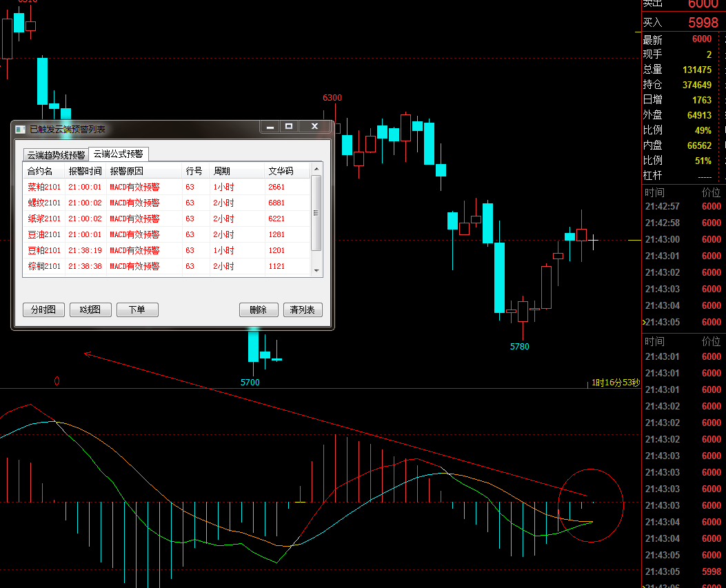Click the alert list scroll-up arrow

(316, 169)
